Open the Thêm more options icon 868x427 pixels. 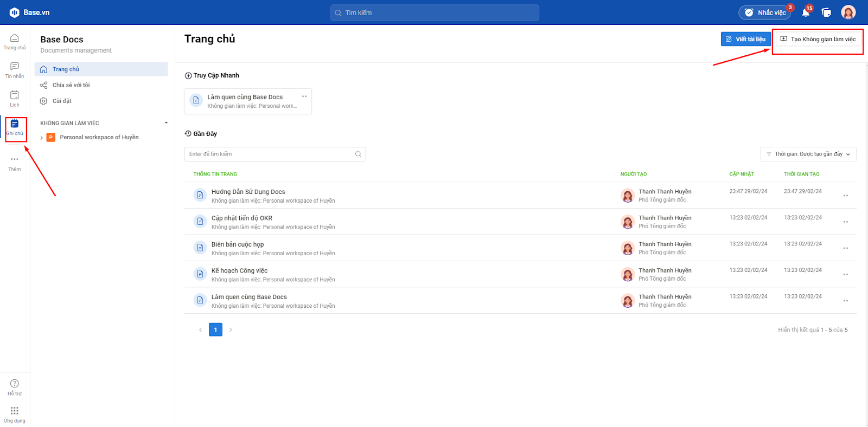pos(15,163)
